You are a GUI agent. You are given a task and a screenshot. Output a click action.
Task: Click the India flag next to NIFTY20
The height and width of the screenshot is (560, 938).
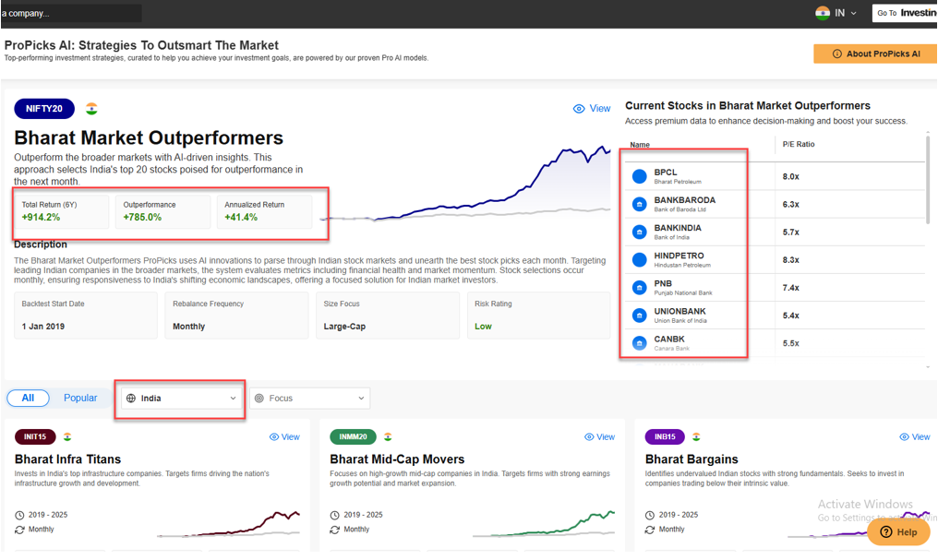[91, 109]
